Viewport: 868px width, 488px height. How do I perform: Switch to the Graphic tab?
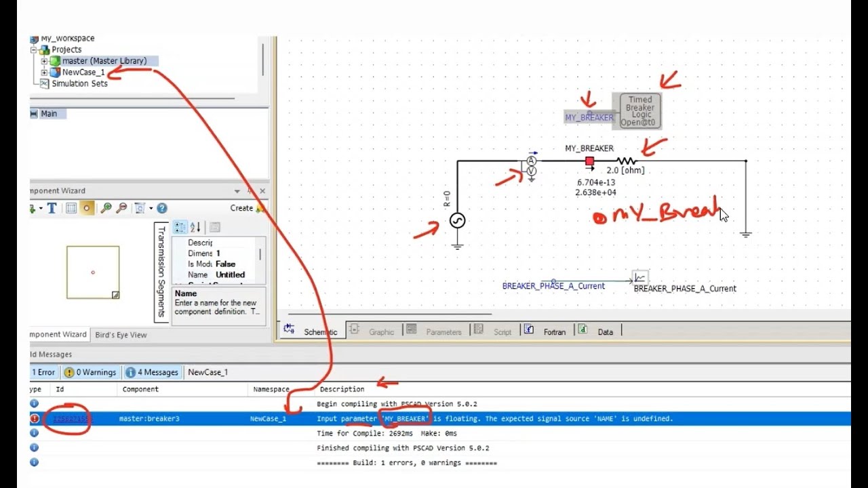click(x=373, y=331)
